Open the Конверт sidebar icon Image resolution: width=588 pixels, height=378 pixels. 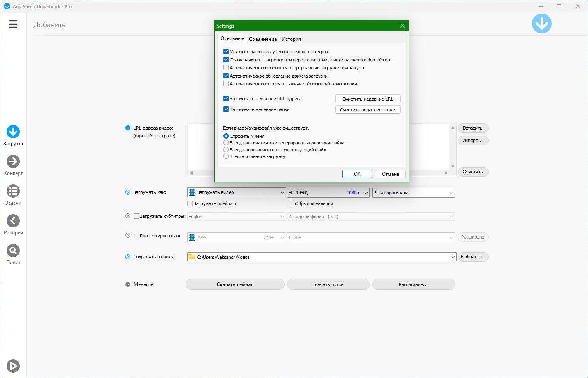13,161
